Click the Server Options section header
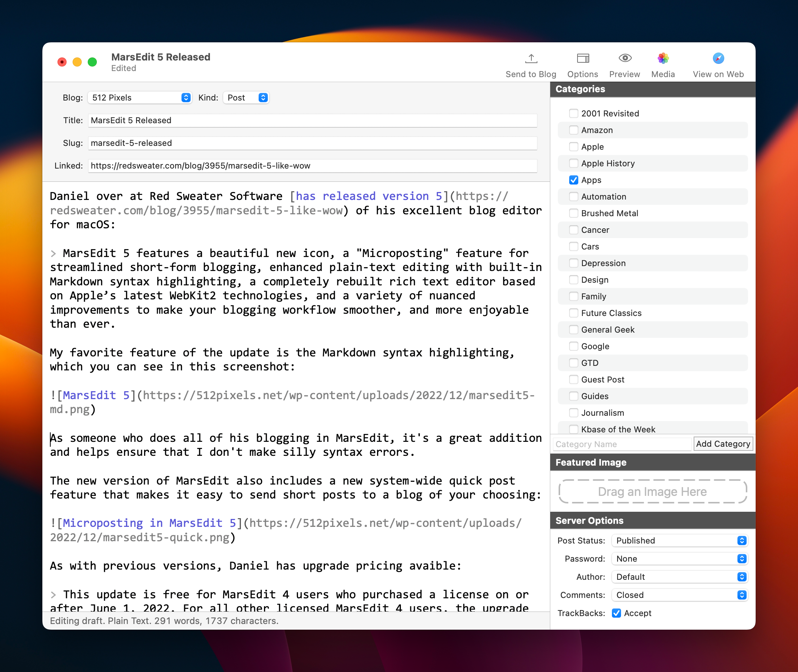 click(x=653, y=521)
